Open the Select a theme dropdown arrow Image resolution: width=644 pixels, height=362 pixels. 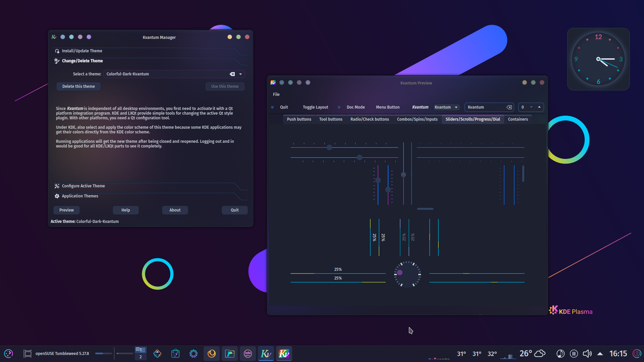[x=240, y=74]
